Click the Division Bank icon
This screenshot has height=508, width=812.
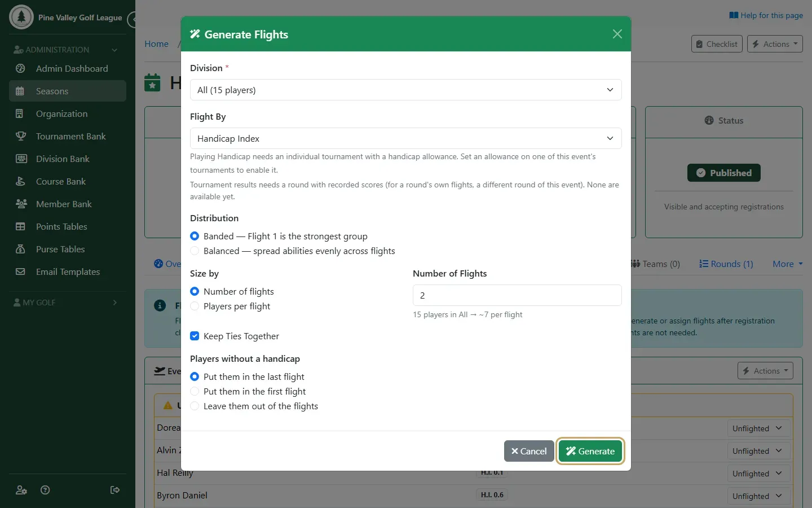coord(21,159)
